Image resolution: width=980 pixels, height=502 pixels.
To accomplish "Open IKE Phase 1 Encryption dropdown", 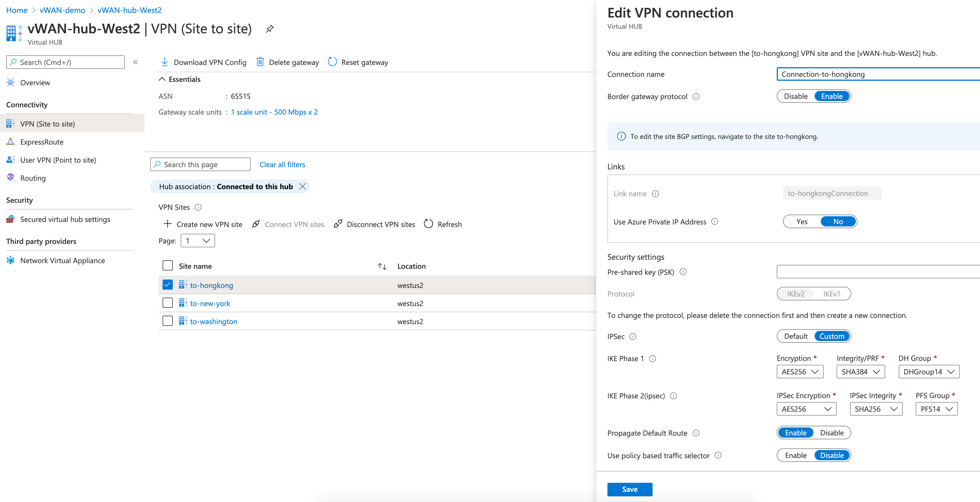I will [800, 372].
